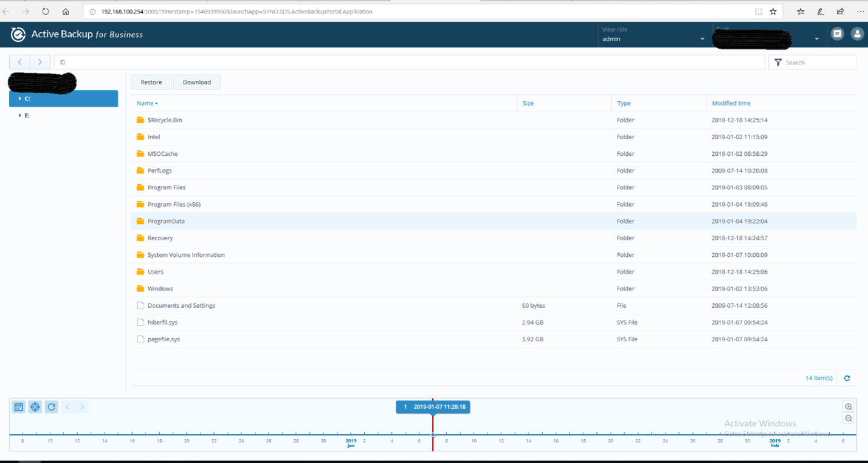This screenshot has width=868, height=463.
Task: Open the Task dropdown arrow
Action: (x=816, y=39)
